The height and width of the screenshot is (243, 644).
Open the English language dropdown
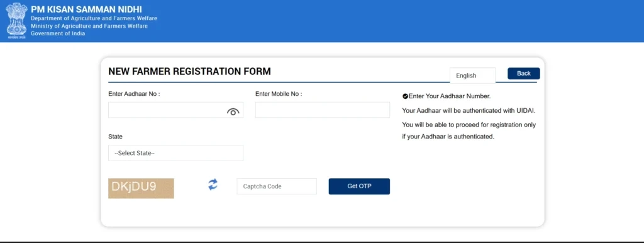(x=473, y=76)
